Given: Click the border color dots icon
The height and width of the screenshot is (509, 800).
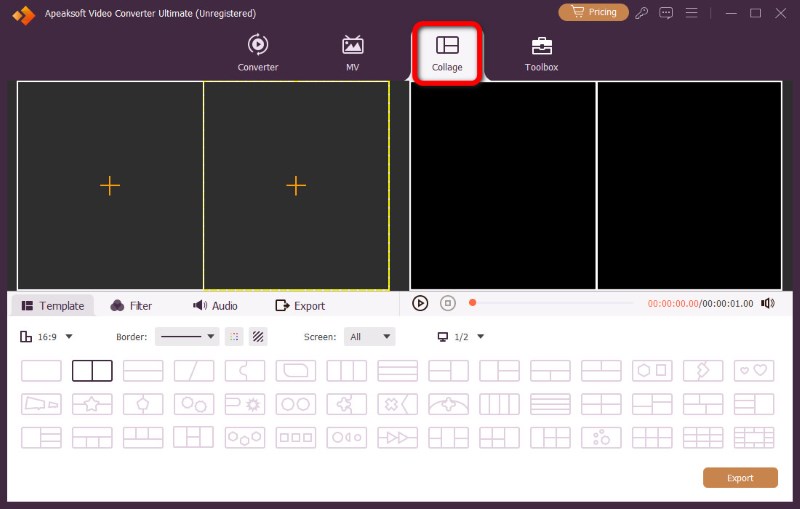Looking at the screenshot, I should pyautogui.click(x=234, y=337).
